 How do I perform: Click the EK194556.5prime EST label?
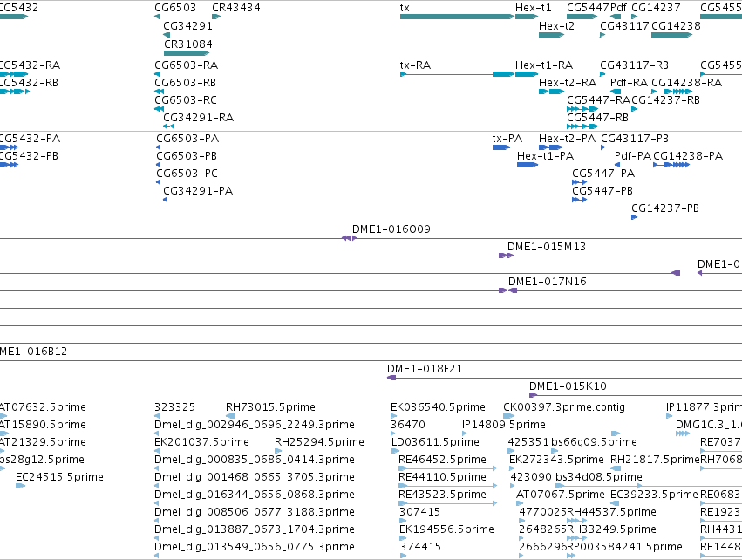click(x=446, y=529)
